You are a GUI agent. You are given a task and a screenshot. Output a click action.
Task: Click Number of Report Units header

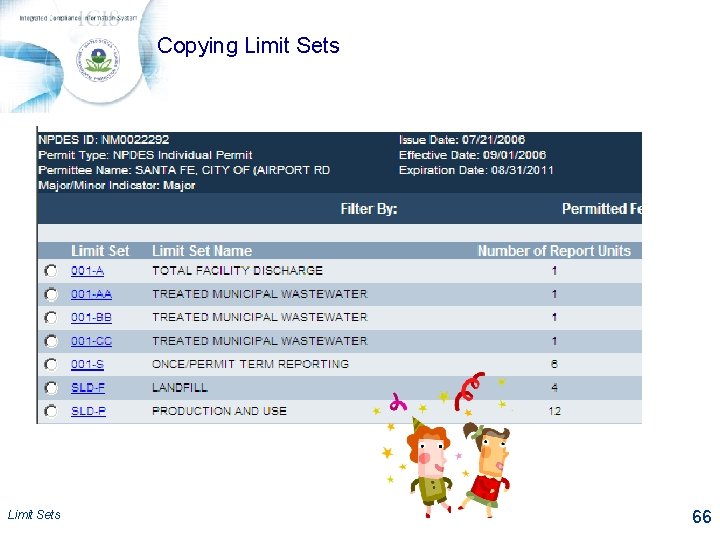coord(554,251)
